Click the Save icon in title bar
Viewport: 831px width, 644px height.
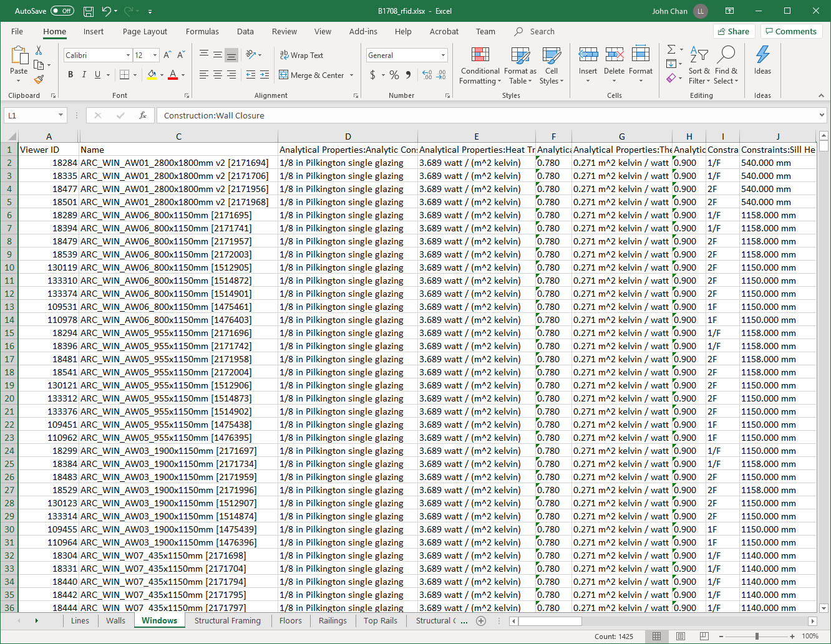click(89, 11)
